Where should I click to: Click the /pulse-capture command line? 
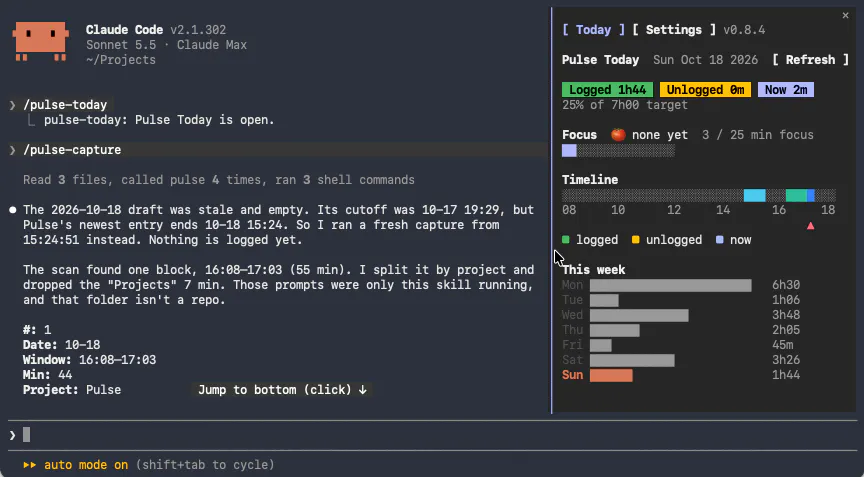(72, 150)
